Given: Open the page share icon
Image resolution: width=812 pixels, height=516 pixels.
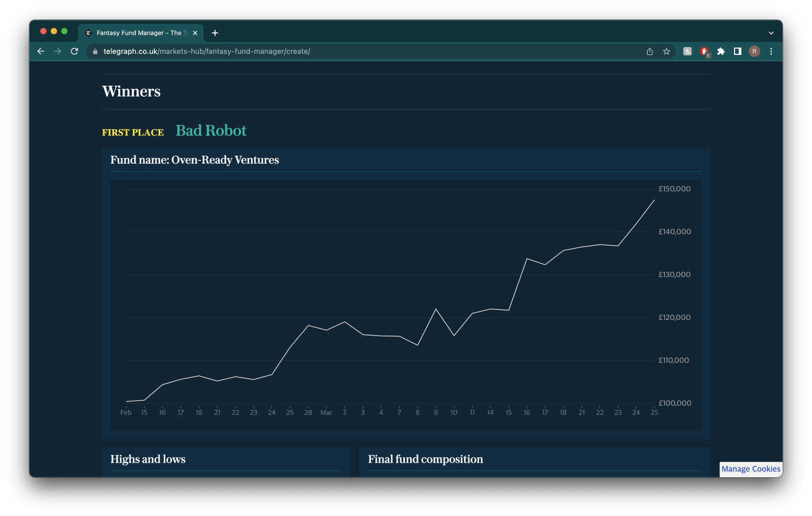Looking at the screenshot, I should [649, 51].
